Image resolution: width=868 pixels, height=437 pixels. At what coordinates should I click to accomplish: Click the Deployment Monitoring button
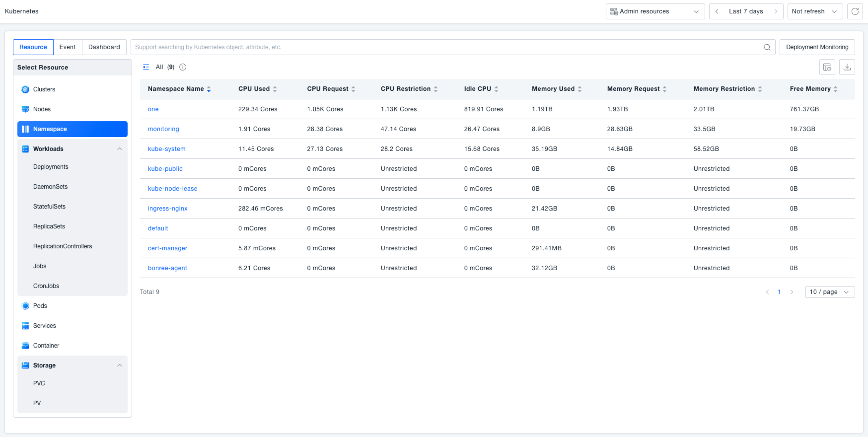[x=817, y=47]
